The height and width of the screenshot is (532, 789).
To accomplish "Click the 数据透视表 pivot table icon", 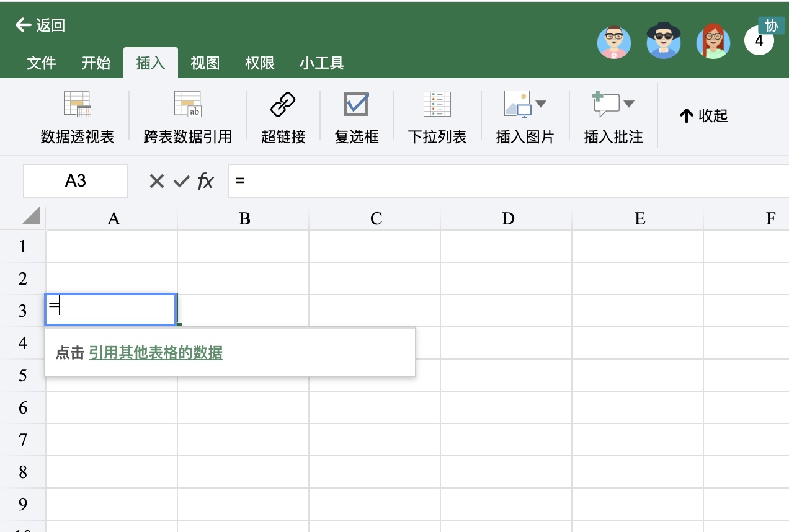I will (78, 104).
